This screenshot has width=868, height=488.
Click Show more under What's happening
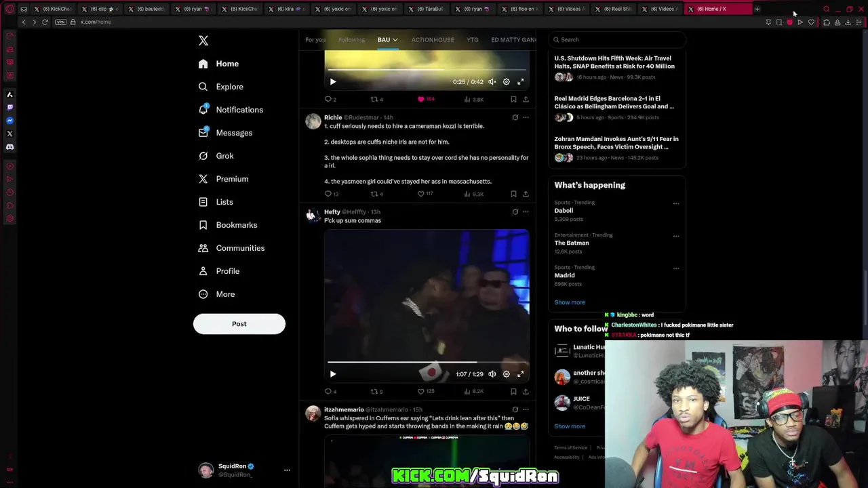coord(570,302)
